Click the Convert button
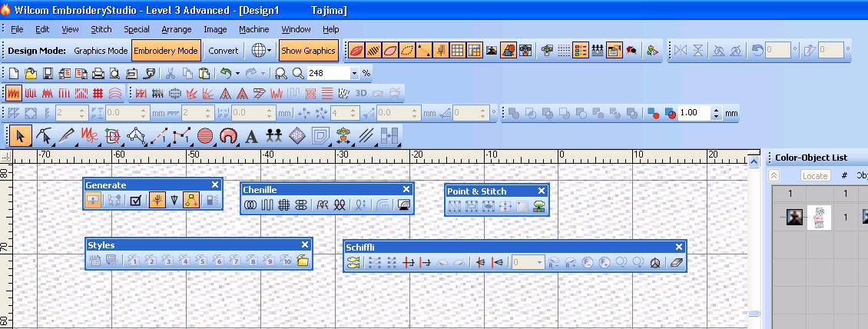The height and width of the screenshot is (329, 868). (x=224, y=51)
